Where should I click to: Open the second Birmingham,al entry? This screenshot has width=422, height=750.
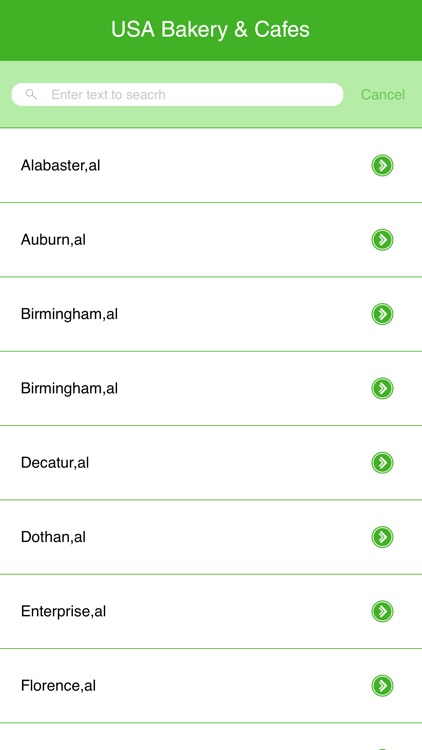click(x=211, y=388)
